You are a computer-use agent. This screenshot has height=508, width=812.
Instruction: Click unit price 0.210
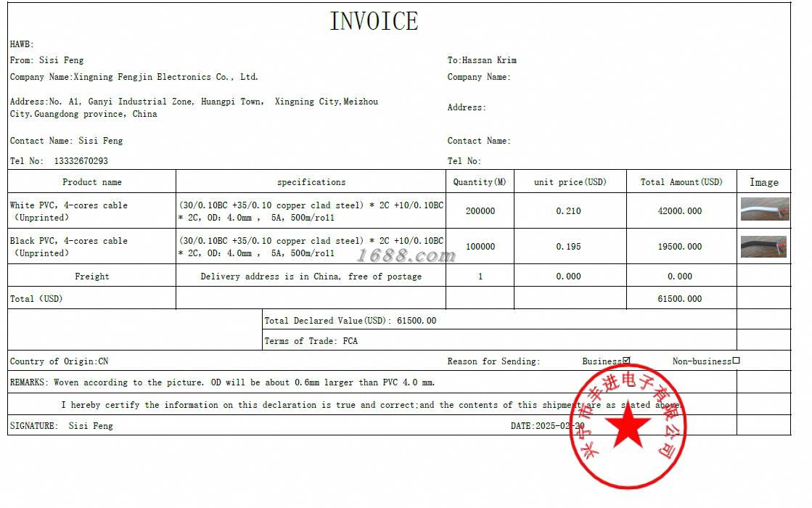tap(569, 211)
